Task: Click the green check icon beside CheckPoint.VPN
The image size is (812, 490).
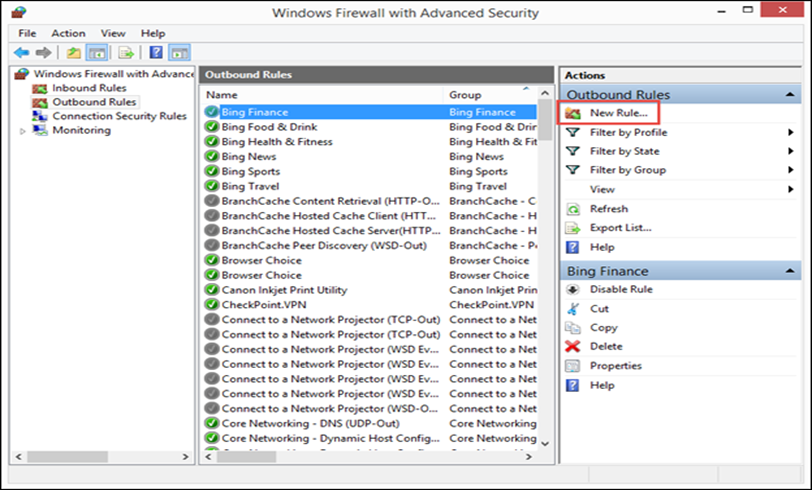Action: pos(211,305)
